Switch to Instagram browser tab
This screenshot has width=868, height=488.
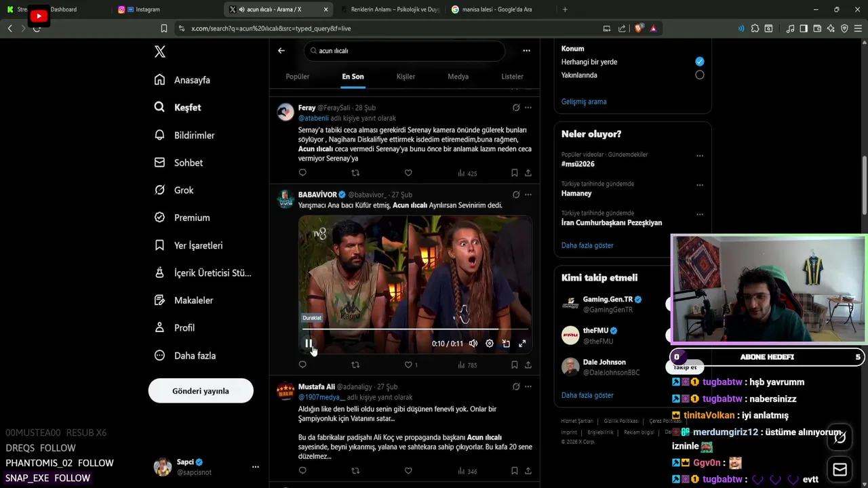point(166,9)
